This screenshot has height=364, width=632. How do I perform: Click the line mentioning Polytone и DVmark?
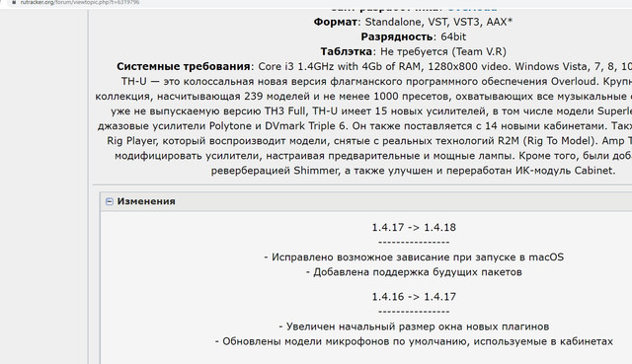tap(364, 126)
